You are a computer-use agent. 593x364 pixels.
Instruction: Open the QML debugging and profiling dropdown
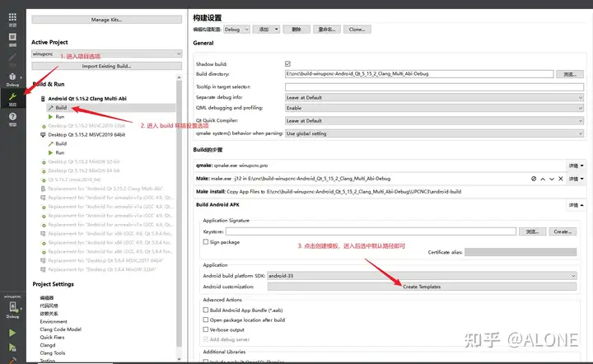click(434, 108)
